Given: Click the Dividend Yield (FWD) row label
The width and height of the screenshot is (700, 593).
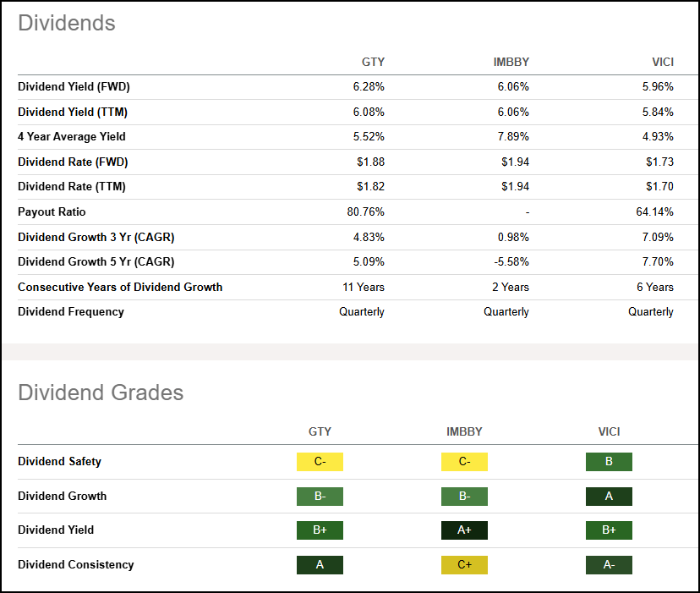Looking at the screenshot, I should pyautogui.click(x=72, y=86).
